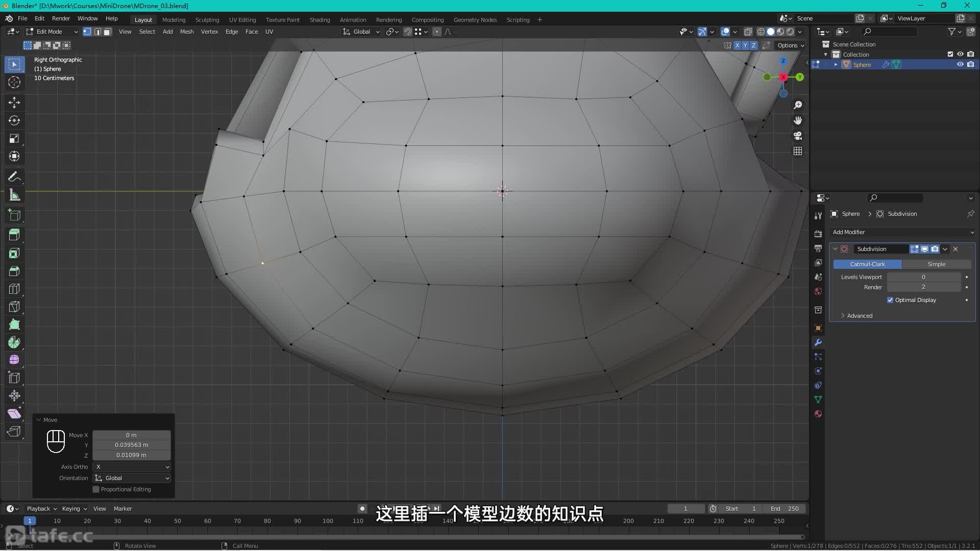Hide Sphere in viewport via eye icon
This screenshot has width=980, height=551.
(x=960, y=64)
